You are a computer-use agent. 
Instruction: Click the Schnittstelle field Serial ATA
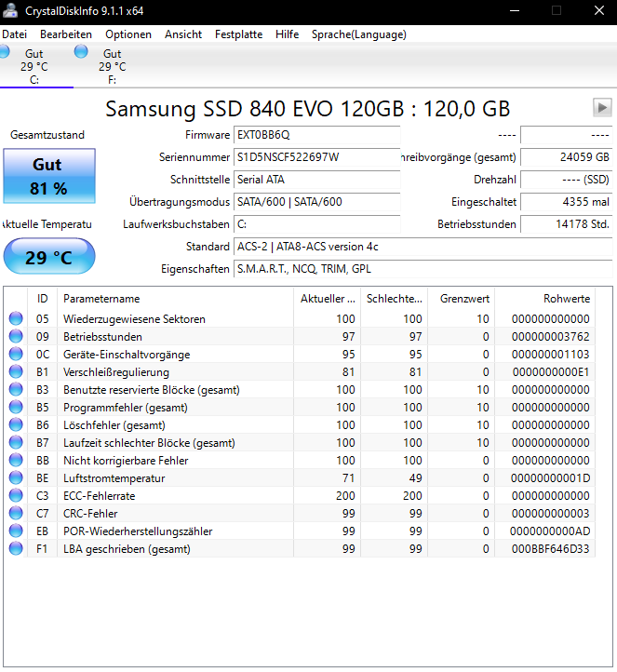[x=316, y=179]
